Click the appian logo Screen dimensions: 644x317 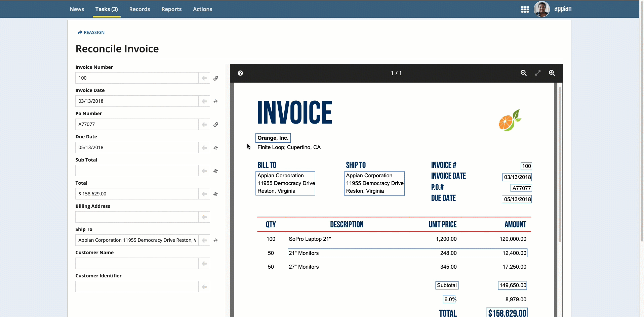[563, 9]
